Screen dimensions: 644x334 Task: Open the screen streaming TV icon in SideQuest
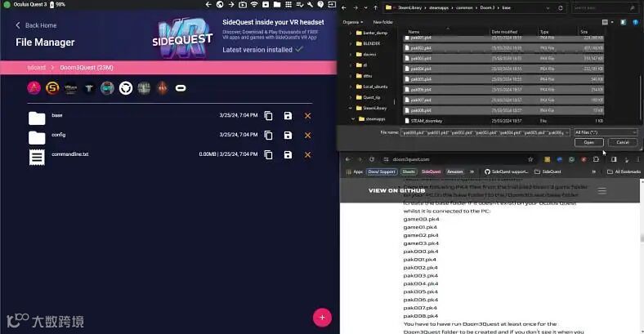[243, 5]
